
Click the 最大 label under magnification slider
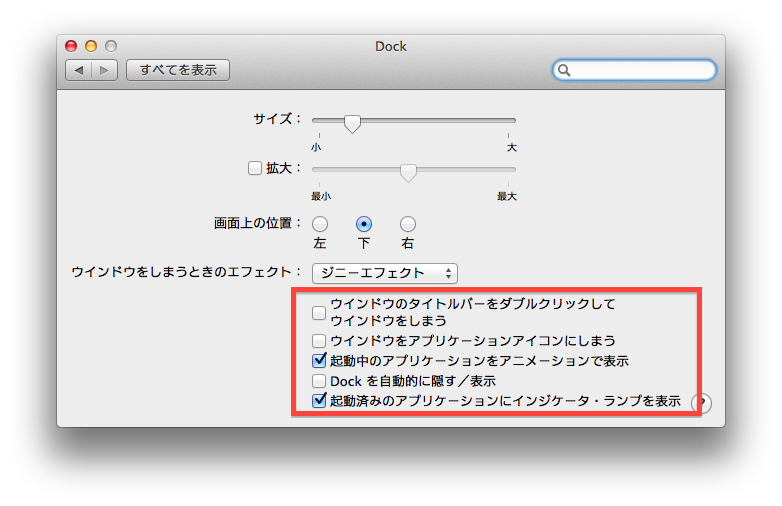click(507, 196)
